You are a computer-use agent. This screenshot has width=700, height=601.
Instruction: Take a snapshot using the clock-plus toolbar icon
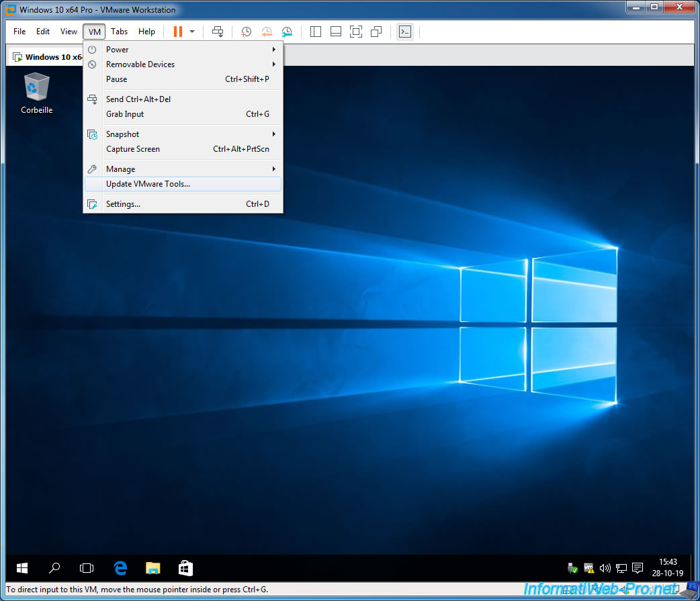pyautogui.click(x=246, y=32)
